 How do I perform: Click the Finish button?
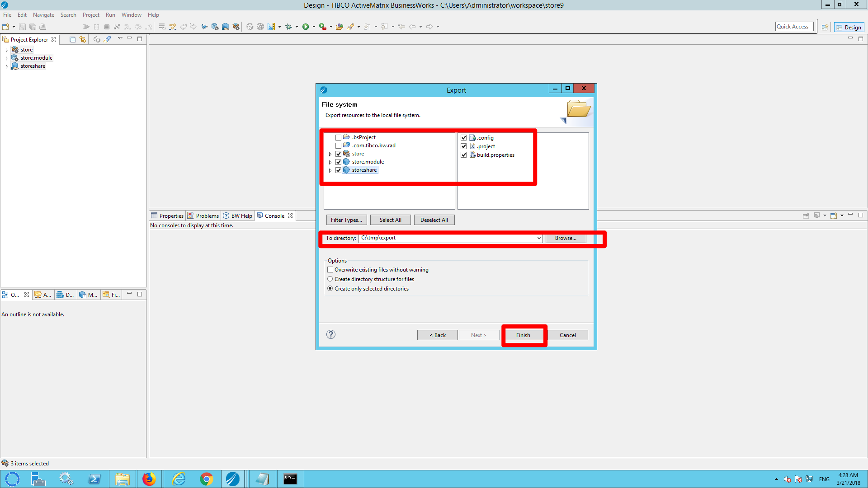[x=523, y=335]
